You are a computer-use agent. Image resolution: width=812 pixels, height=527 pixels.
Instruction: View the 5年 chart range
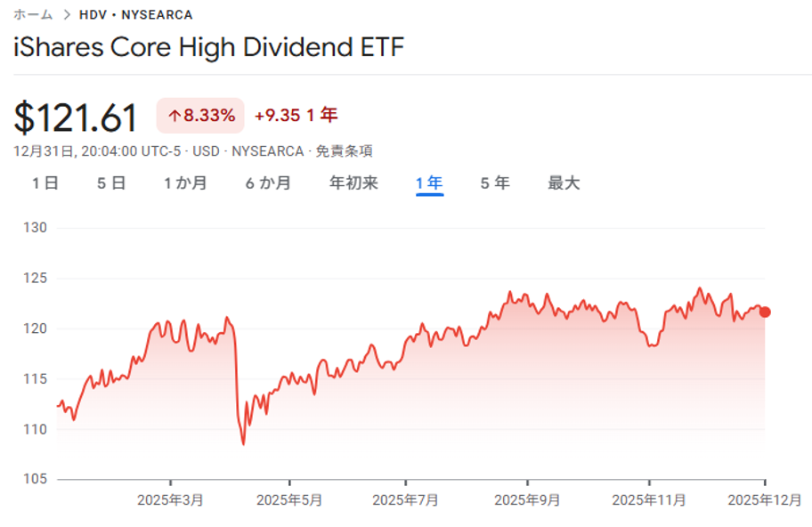495,183
